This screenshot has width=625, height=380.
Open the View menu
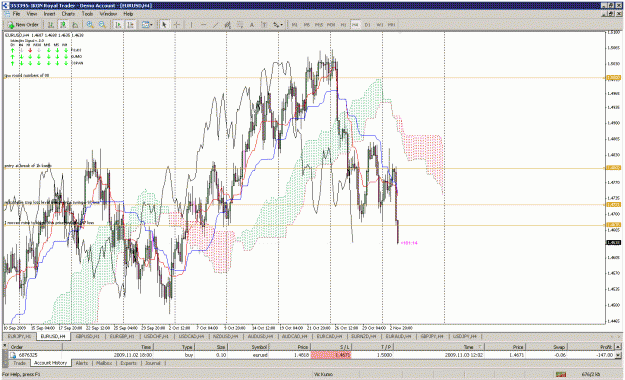point(31,14)
